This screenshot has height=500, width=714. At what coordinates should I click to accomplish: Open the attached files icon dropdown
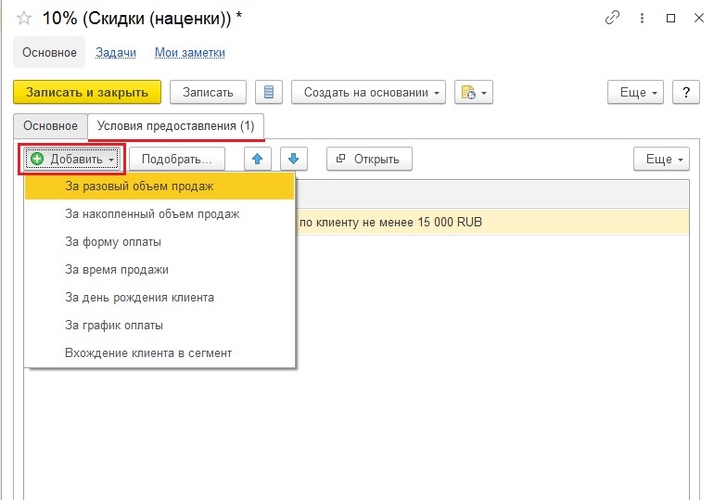coord(473,92)
